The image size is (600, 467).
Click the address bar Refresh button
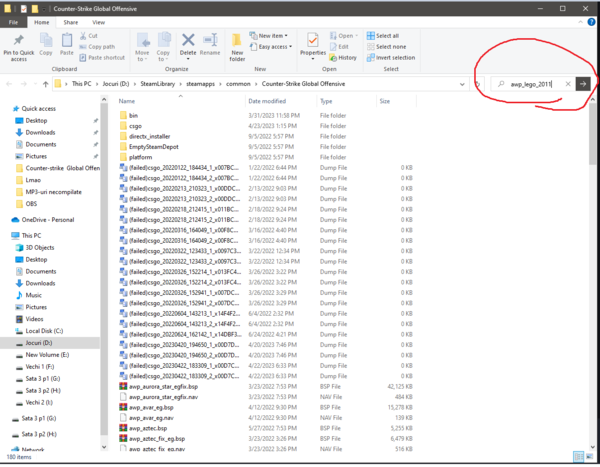[478, 84]
